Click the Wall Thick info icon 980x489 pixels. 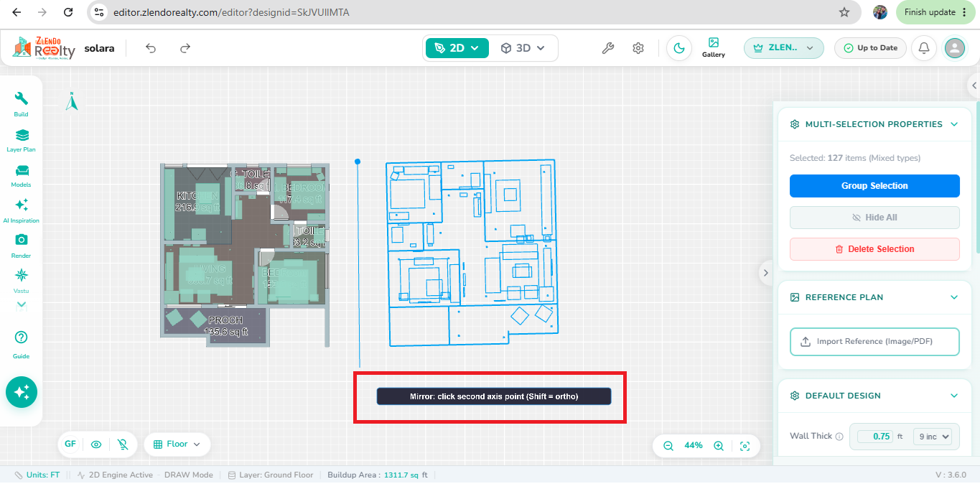(x=839, y=436)
